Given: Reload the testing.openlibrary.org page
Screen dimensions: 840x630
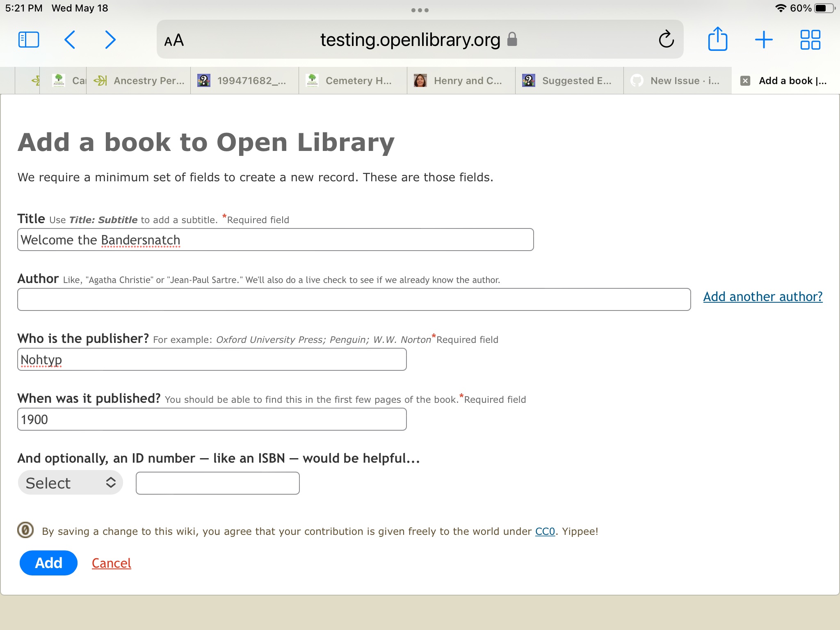Looking at the screenshot, I should click(x=666, y=39).
